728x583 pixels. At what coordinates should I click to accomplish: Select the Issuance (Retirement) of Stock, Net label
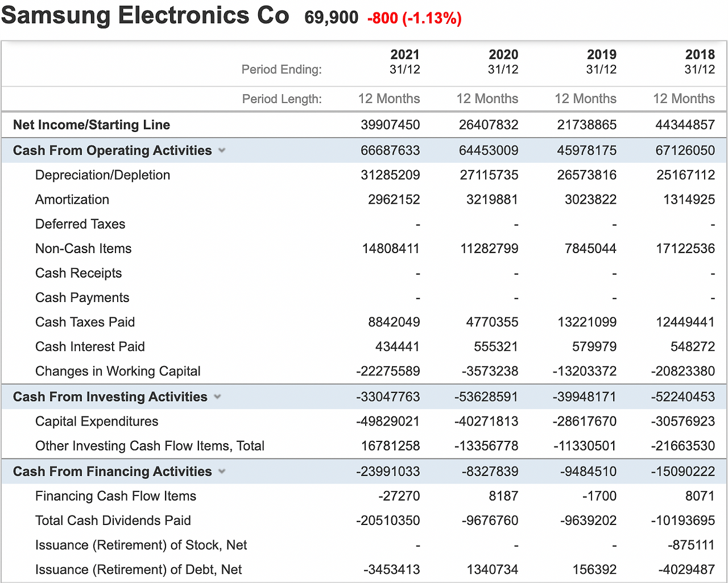(x=141, y=545)
